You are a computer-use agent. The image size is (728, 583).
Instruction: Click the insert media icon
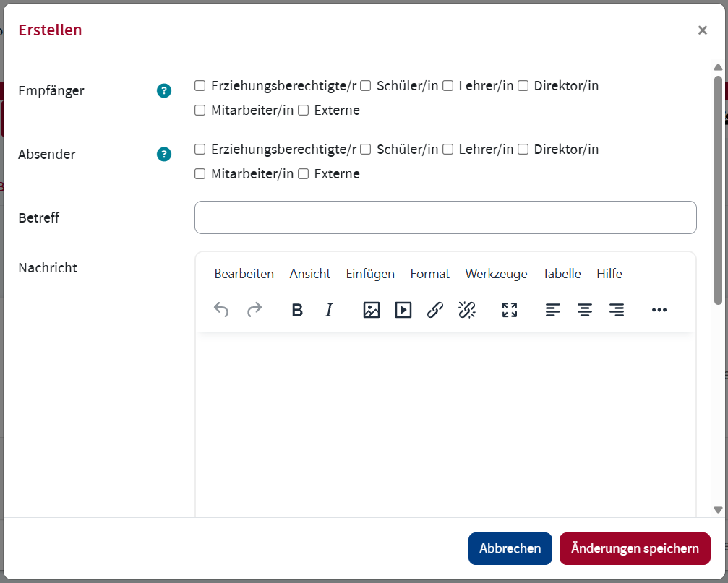403,310
